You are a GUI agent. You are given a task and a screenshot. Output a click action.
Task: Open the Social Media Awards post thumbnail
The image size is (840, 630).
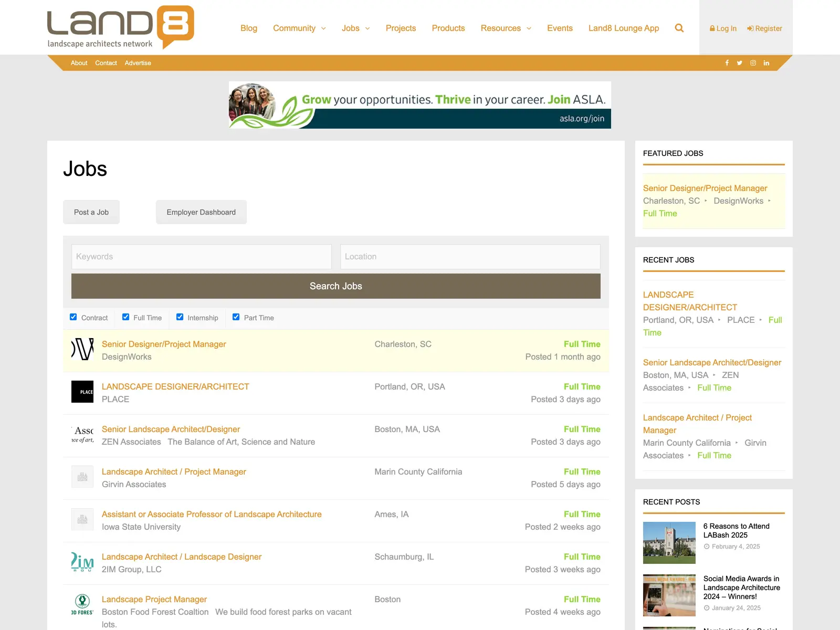coord(669,595)
